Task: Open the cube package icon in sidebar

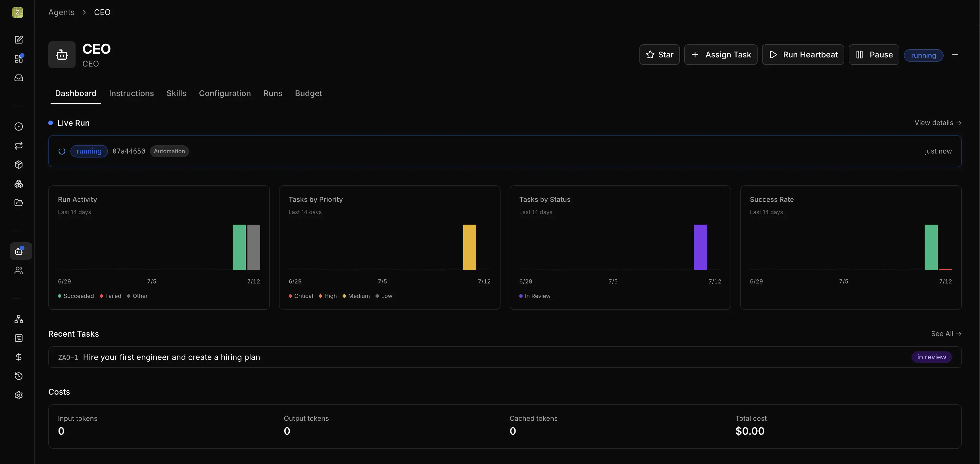Action: pos(19,164)
